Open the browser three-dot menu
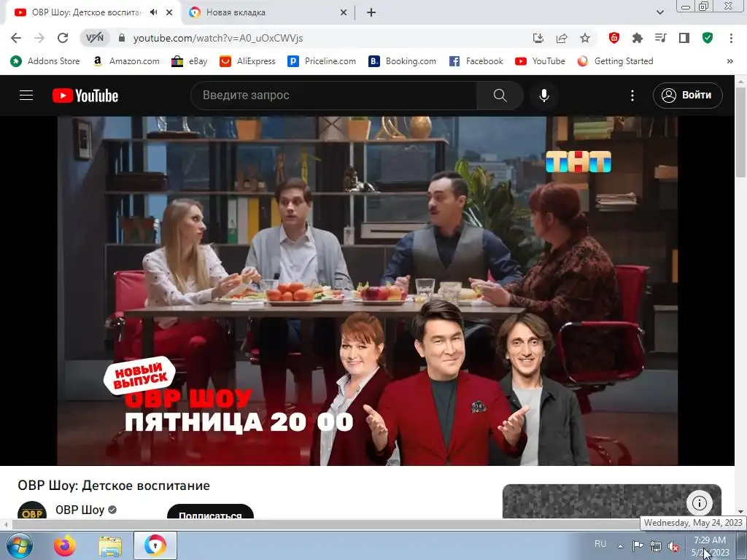The height and width of the screenshot is (560, 747). (x=731, y=38)
